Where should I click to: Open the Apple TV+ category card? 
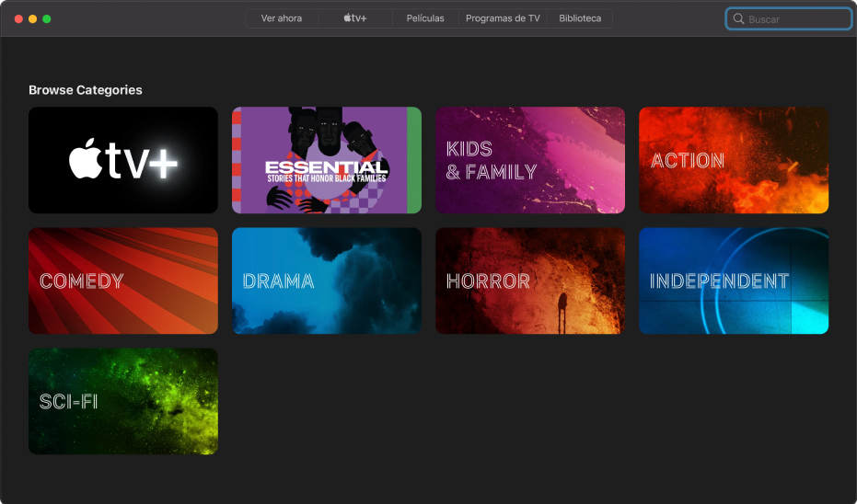click(x=123, y=160)
